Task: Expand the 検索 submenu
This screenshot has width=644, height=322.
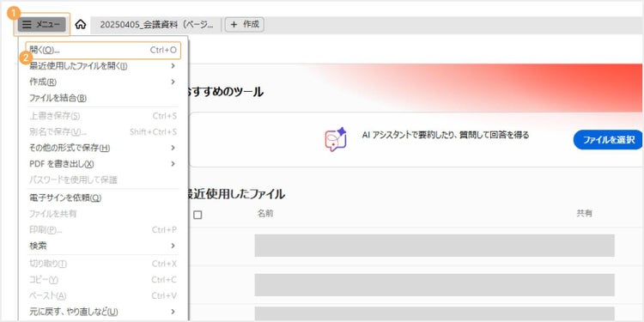Action: 103,246
